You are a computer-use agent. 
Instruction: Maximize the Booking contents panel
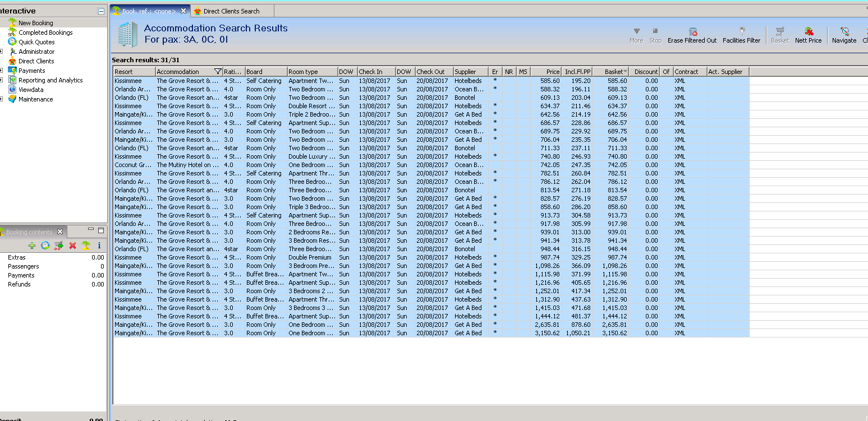pyautogui.click(x=101, y=230)
